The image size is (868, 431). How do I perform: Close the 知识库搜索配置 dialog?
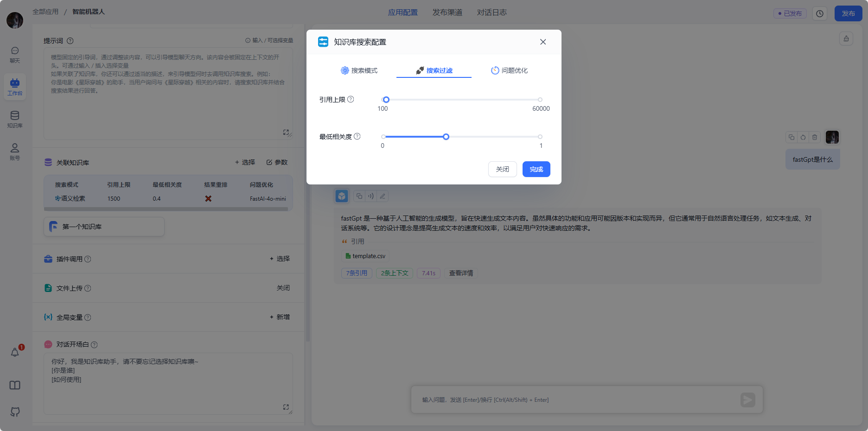[543, 42]
